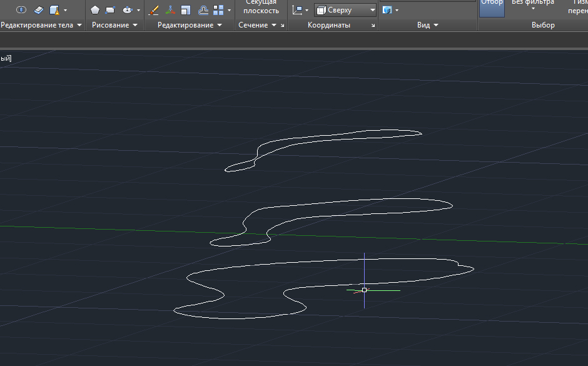Select the top small closed spline
Image resolution: width=588 pixels, height=366 pixels.
point(323,150)
